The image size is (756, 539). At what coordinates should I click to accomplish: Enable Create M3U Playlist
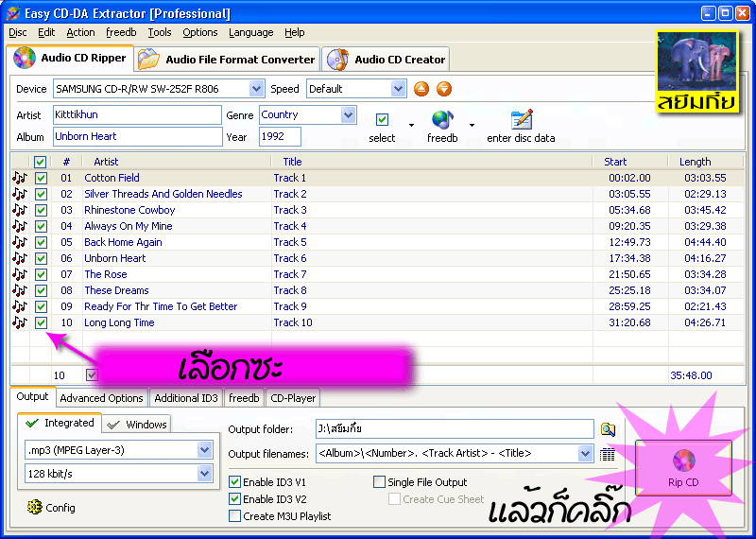(234, 516)
